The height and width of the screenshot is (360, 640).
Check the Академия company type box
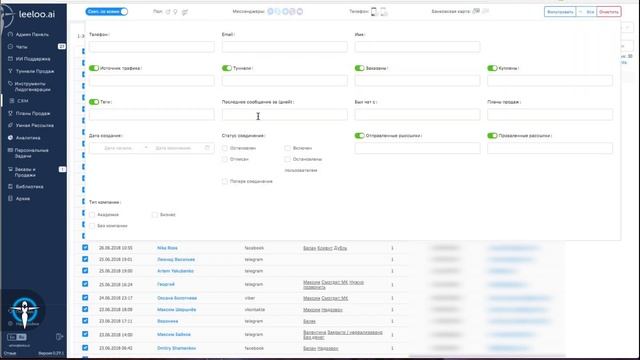pos(92,214)
